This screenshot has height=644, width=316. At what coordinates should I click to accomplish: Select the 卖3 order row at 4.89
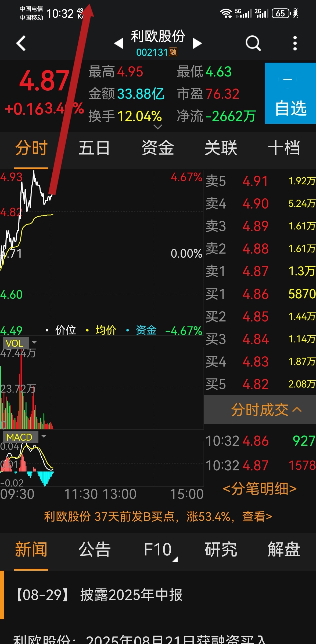tap(260, 226)
